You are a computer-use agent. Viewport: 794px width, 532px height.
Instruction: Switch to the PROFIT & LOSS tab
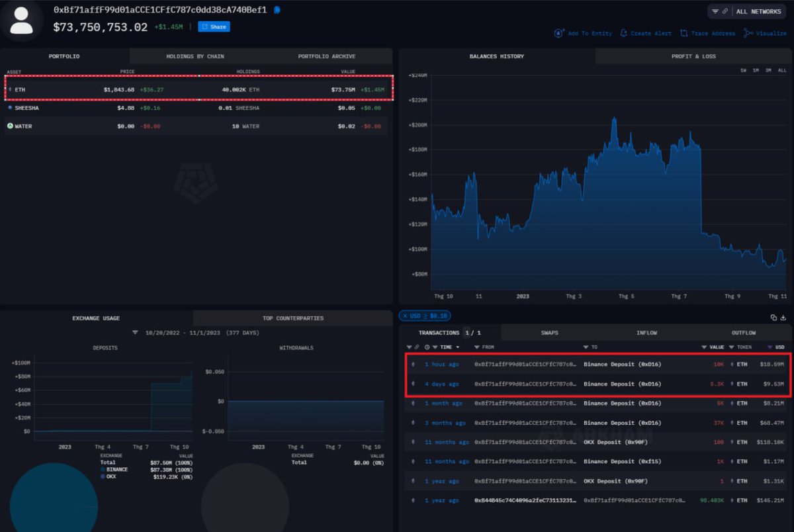[693, 56]
